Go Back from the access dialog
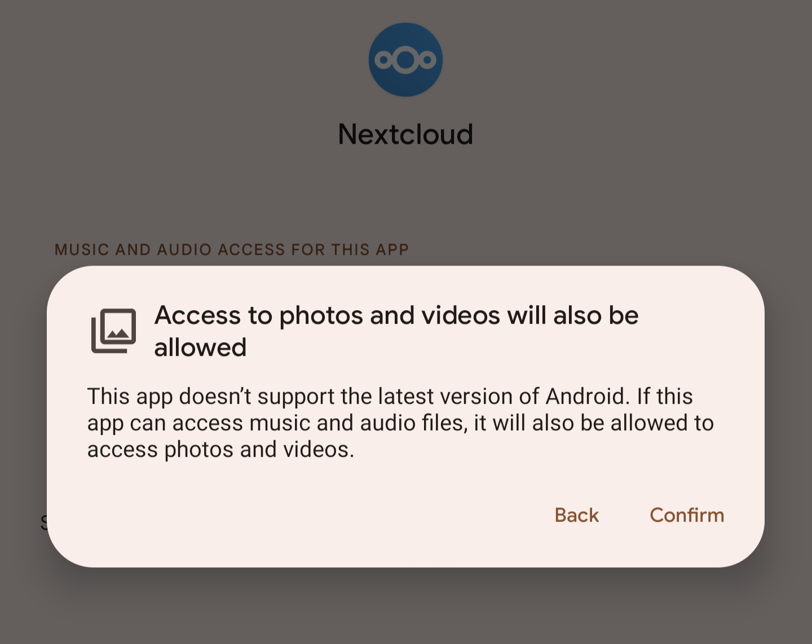Screen dimensions: 812x644 [576, 515]
